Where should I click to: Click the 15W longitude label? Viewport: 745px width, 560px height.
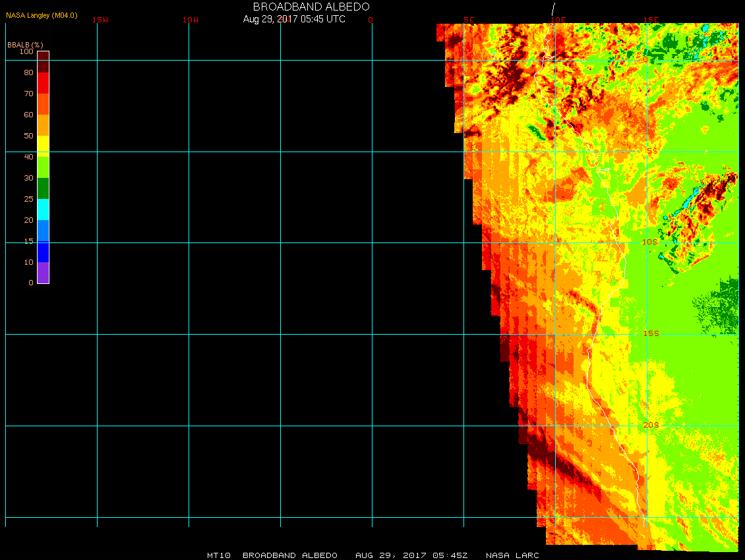(100, 20)
